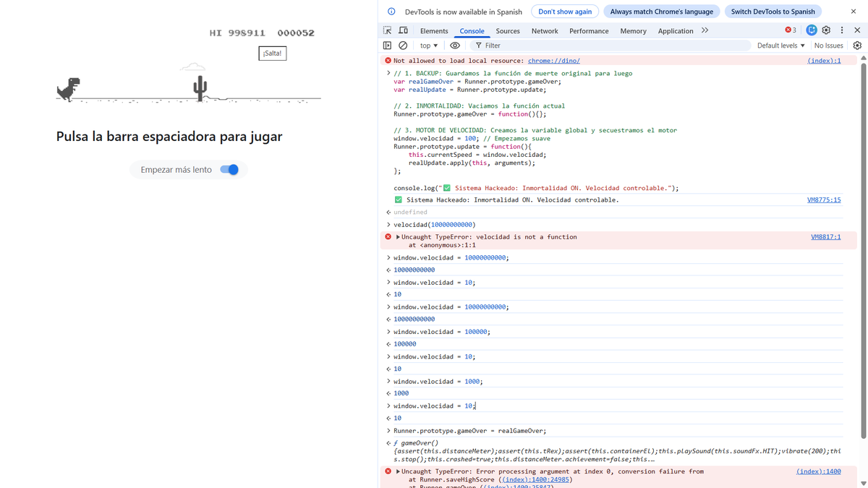
Task: Click the 'Don't show again' button
Action: point(565,11)
